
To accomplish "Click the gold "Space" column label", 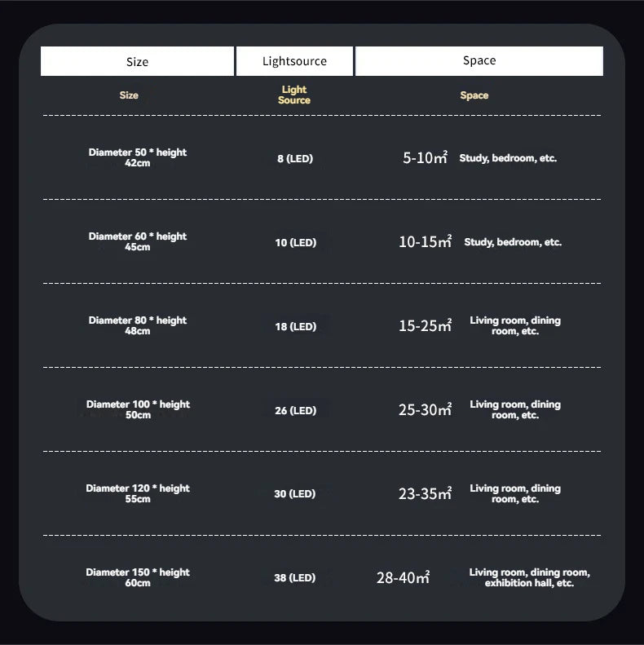I will pyautogui.click(x=474, y=95).
